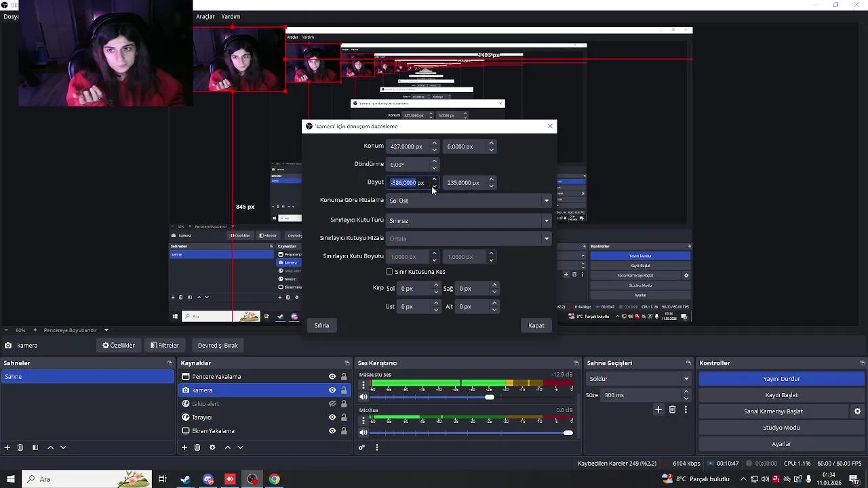Undock the Kontroller panel
This screenshot has height=488, width=868.
click(x=863, y=363)
